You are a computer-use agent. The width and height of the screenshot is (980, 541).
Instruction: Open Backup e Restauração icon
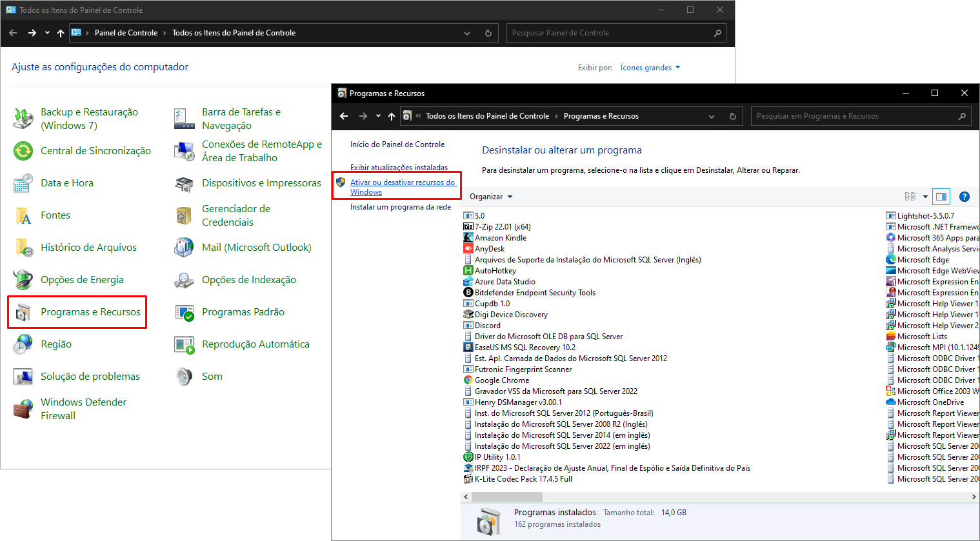point(23,119)
